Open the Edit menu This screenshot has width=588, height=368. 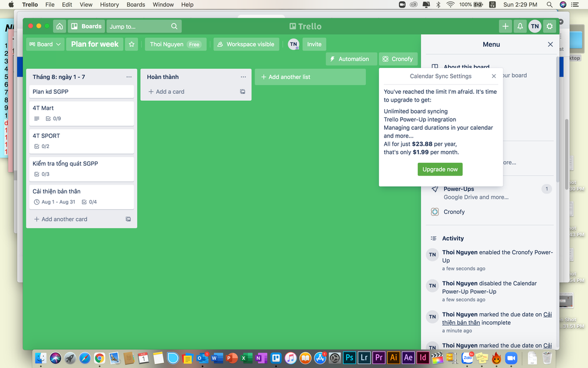coord(67,5)
